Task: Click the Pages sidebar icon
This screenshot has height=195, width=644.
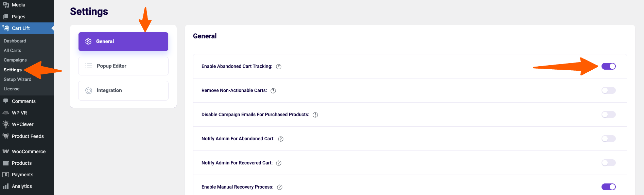Action: pyautogui.click(x=6, y=17)
